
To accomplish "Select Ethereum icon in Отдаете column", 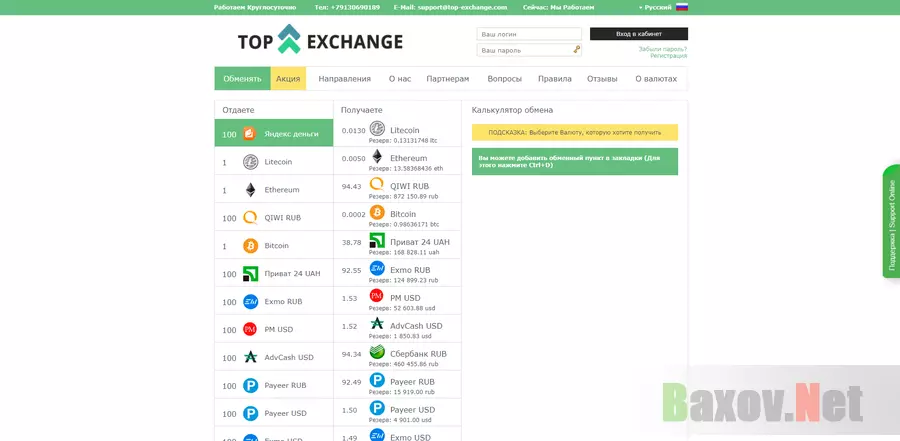I will click(x=250, y=190).
